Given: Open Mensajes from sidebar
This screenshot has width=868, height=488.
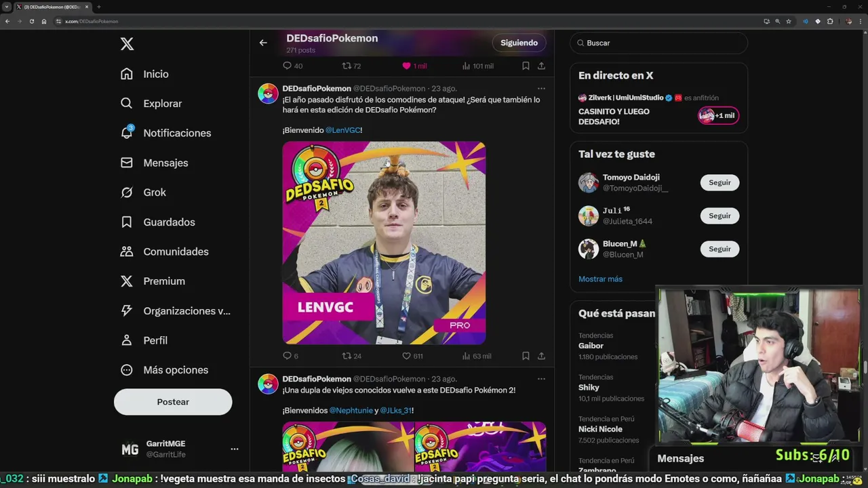Looking at the screenshot, I should point(154,163).
